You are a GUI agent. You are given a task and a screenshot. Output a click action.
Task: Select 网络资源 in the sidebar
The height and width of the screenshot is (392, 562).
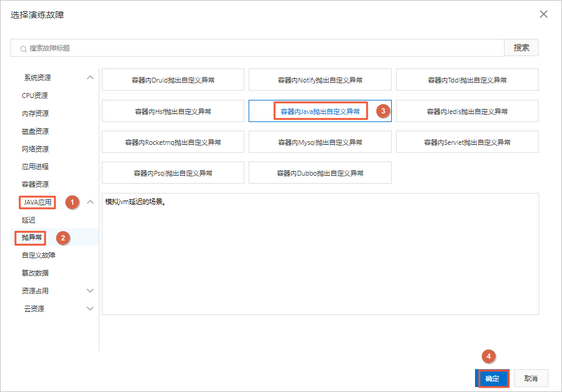tap(35, 149)
